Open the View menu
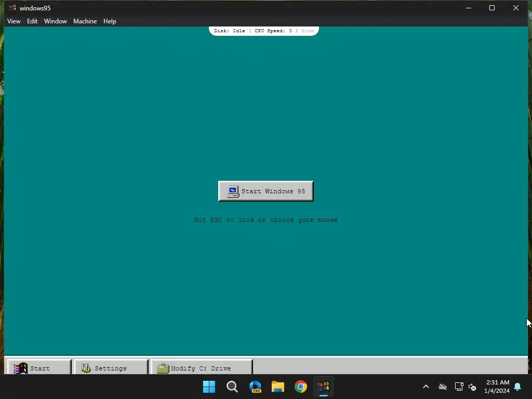This screenshot has height=399, width=532. tap(14, 21)
